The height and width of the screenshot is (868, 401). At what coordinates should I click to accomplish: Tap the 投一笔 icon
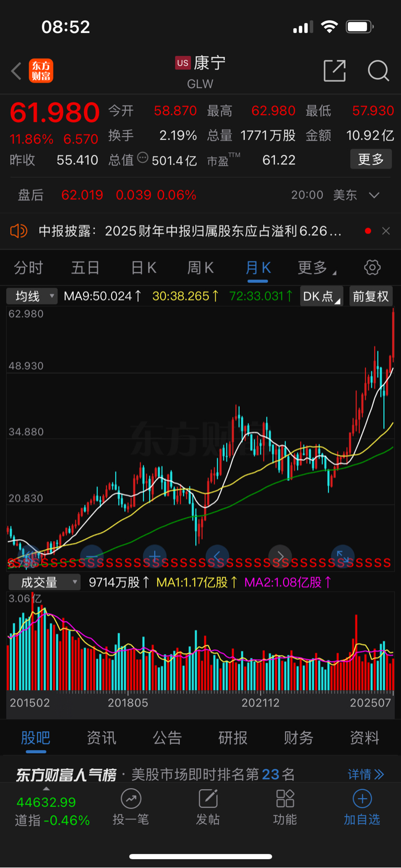coord(131,799)
